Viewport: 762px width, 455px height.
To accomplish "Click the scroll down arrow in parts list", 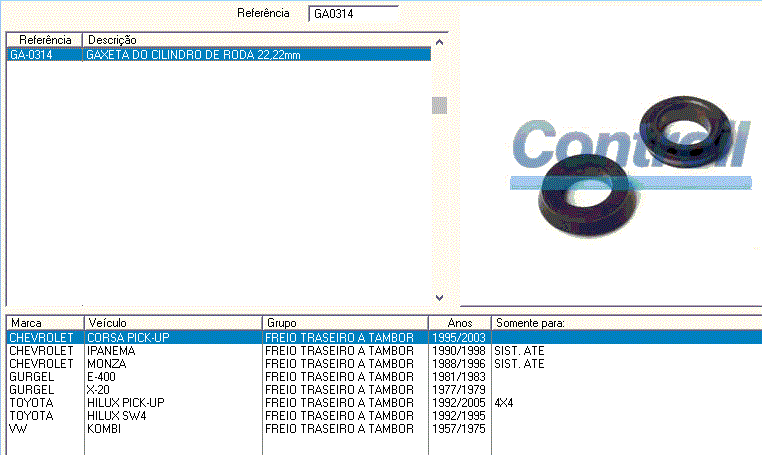I will tap(437, 297).
